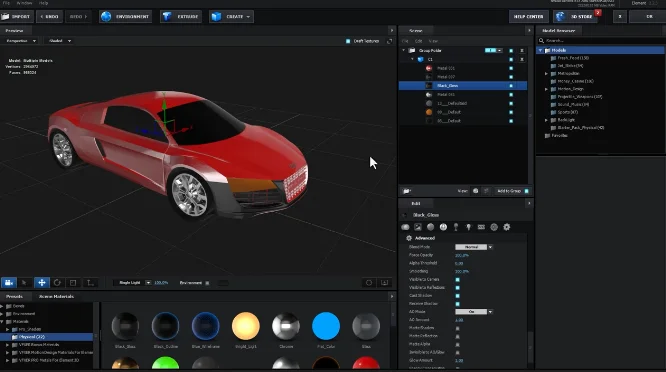
Task: Toggle the Visible to Camera checkbox
Action: 457,279
